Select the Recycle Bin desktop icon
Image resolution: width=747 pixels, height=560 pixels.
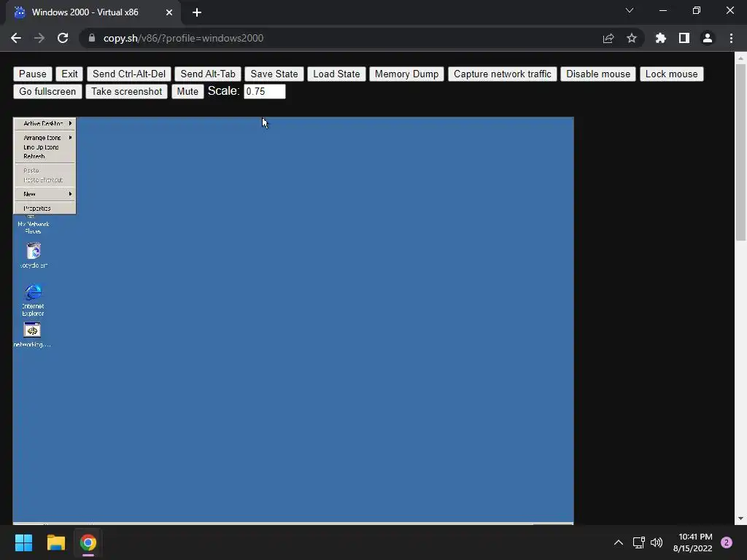point(34,255)
